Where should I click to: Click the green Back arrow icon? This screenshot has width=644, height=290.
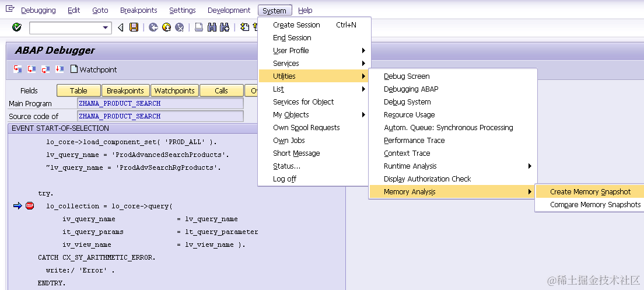pyautogui.click(x=153, y=27)
